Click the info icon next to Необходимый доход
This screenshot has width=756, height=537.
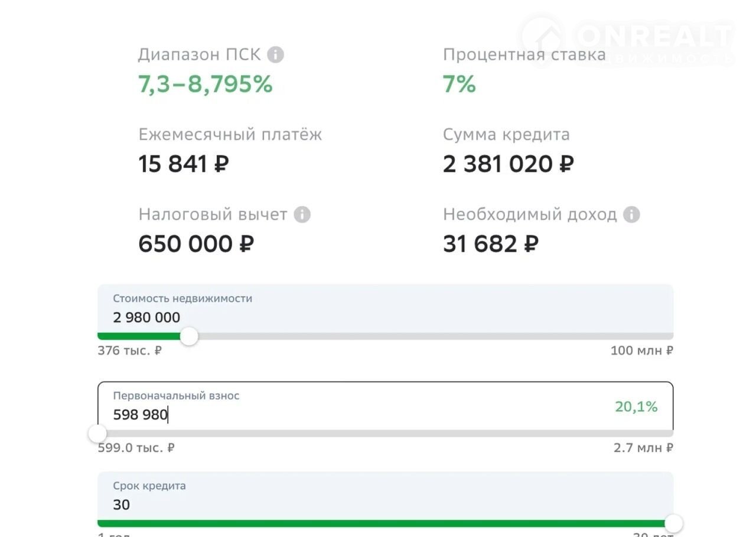(x=631, y=214)
